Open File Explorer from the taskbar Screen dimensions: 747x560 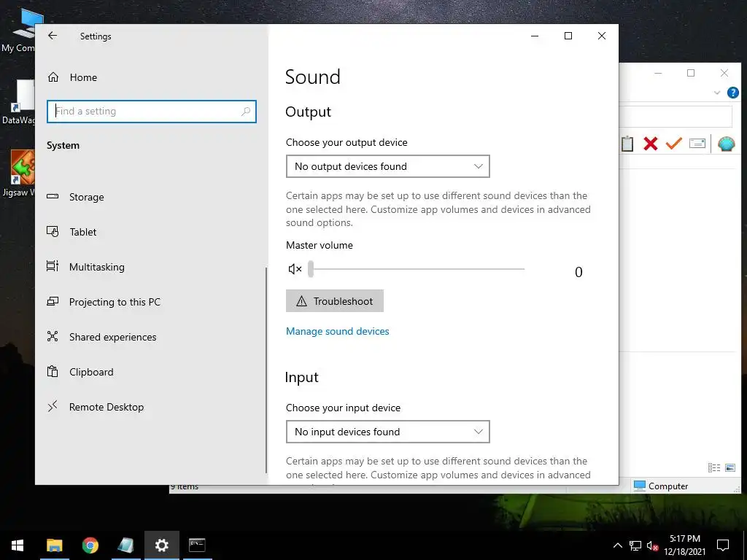pos(54,545)
